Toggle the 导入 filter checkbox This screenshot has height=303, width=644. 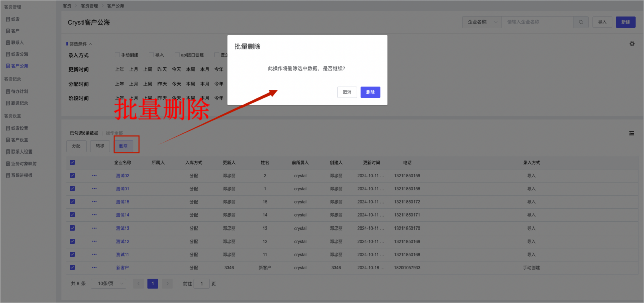(x=151, y=55)
